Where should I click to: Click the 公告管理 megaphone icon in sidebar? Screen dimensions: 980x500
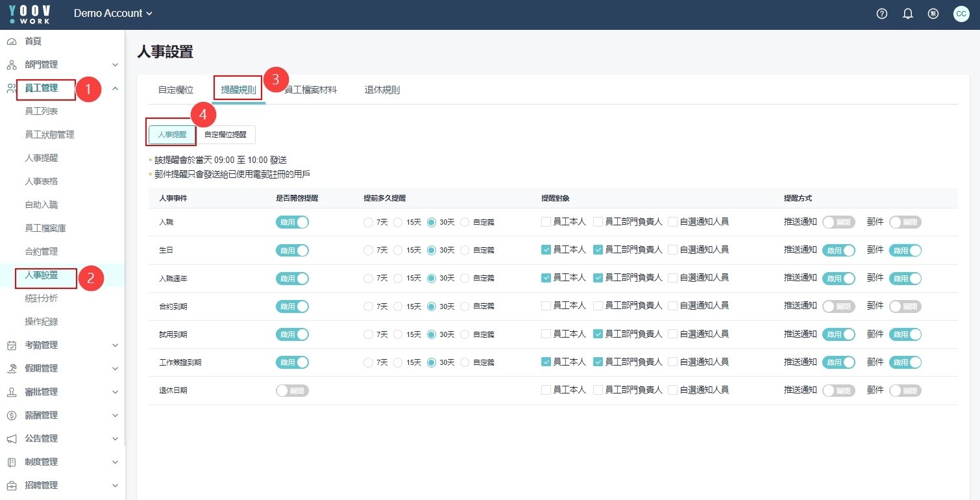12,439
